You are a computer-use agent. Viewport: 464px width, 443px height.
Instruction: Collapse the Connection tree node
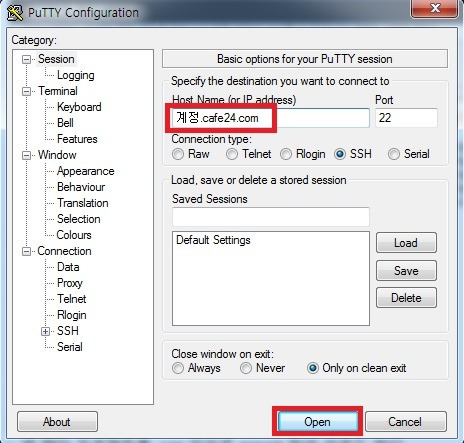point(26,251)
